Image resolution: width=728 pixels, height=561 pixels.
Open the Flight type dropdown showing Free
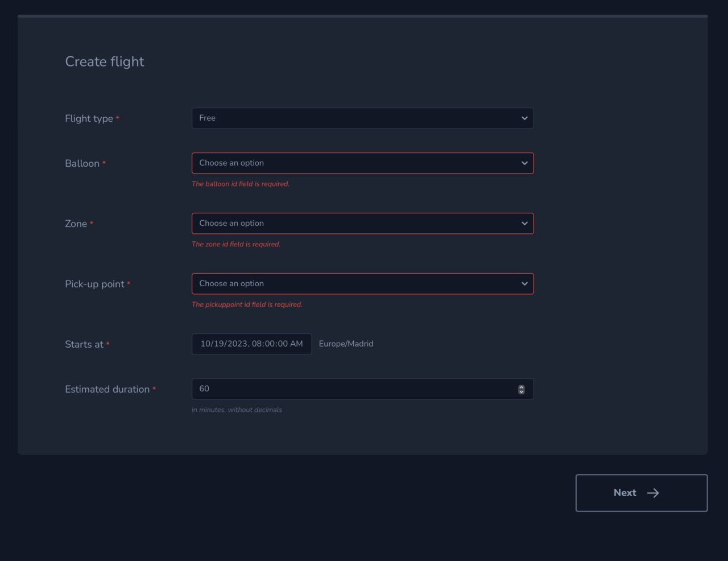(x=362, y=118)
